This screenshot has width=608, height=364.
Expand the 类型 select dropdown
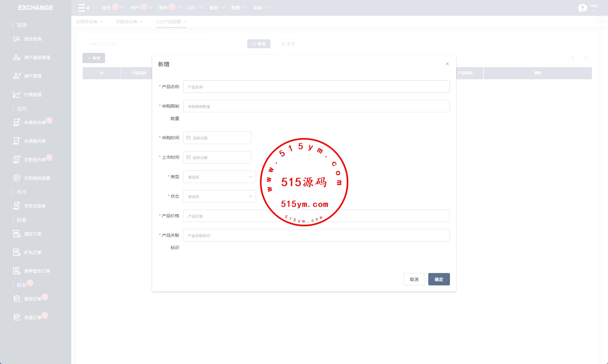[x=219, y=177]
